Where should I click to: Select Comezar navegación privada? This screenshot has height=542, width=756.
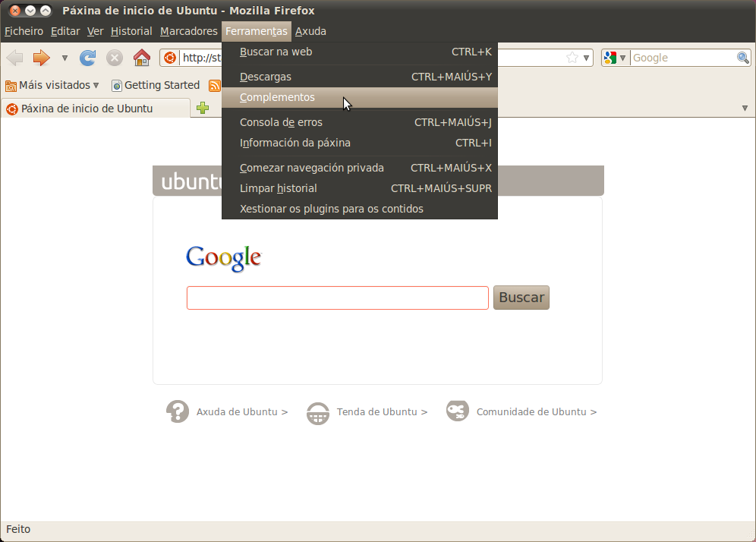(x=360, y=169)
